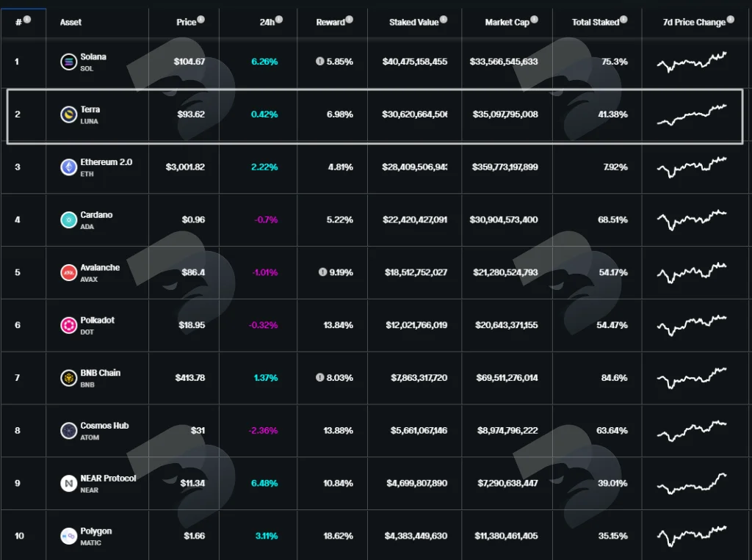
Task: Click Polygon's 7d price change sparkline
Action: coord(692,536)
